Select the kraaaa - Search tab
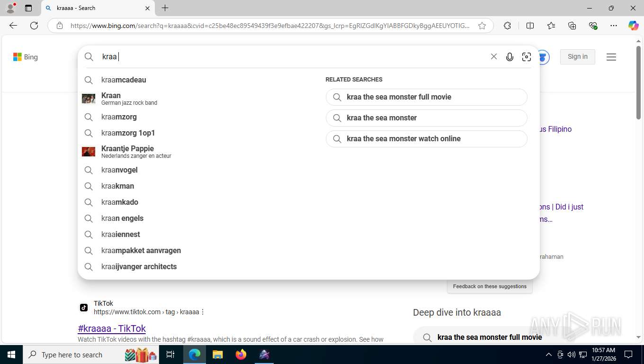This screenshot has height=364, width=644. tap(98, 8)
